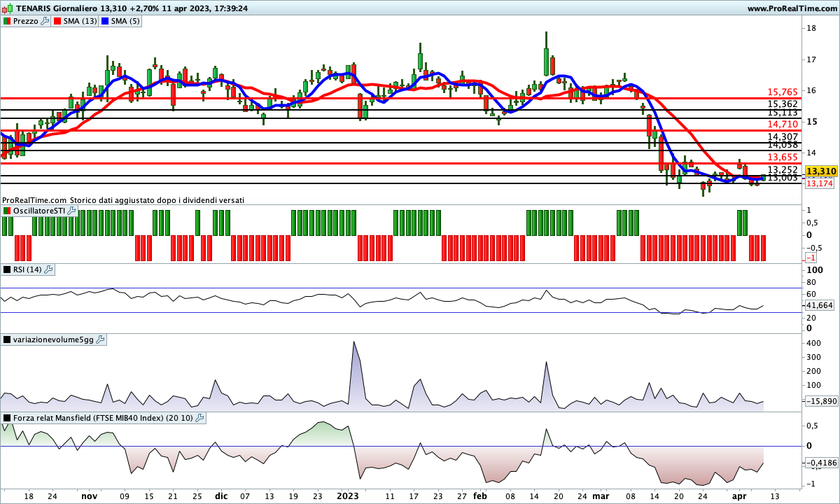Click the blue SMA (5) color swatch

click(105, 21)
